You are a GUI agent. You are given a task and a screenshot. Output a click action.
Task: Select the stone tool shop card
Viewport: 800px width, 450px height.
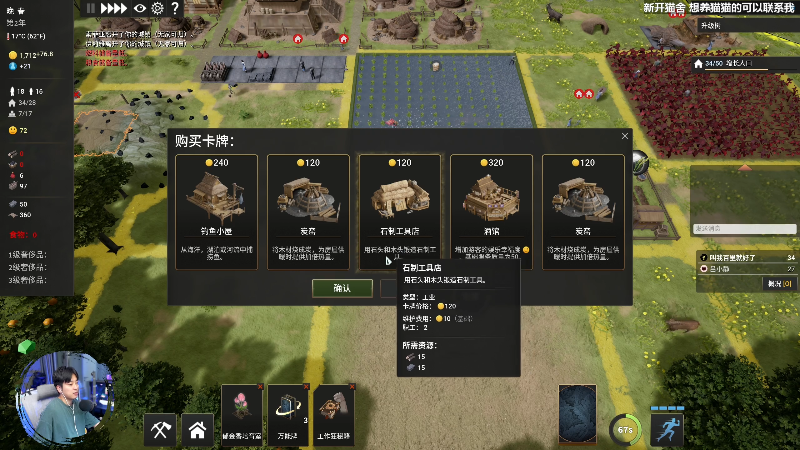tap(399, 212)
